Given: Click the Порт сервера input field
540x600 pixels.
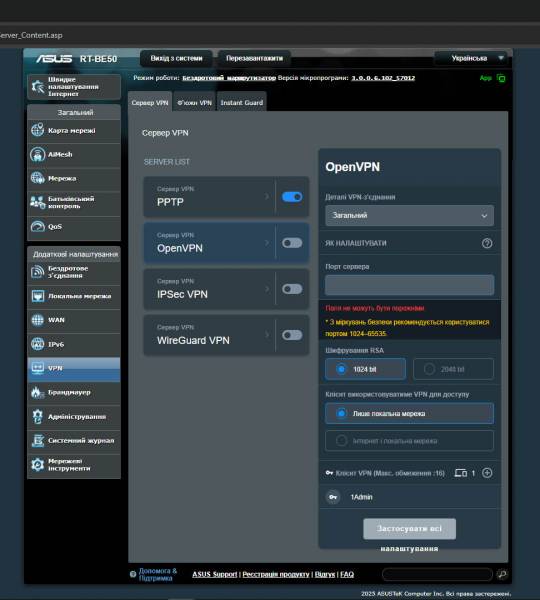Looking at the screenshot, I should tap(409, 285).
